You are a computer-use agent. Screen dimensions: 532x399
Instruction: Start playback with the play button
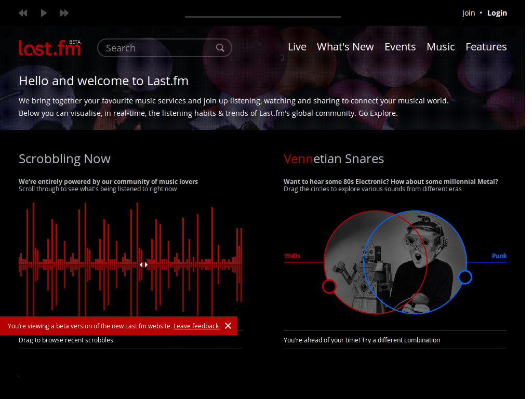coord(44,13)
